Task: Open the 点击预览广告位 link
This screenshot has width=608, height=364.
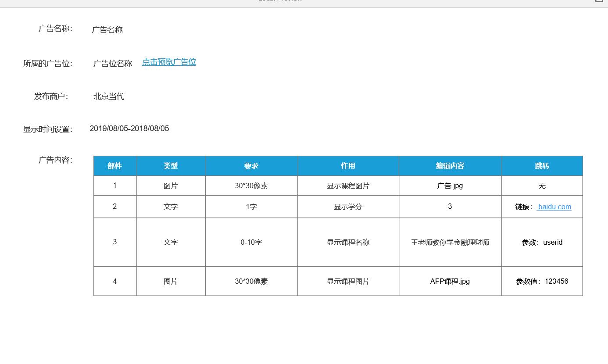Action: [x=169, y=62]
